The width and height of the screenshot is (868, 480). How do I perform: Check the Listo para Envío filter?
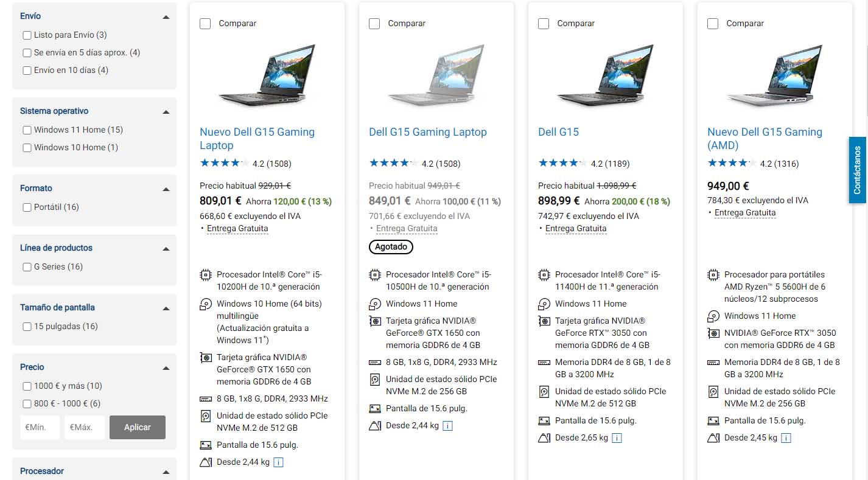pyautogui.click(x=27, y=35)
